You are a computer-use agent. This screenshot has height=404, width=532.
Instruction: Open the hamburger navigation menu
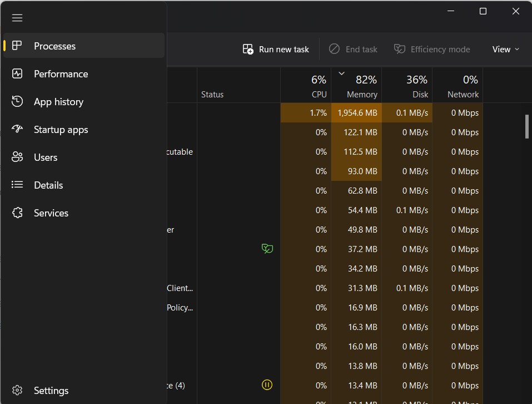[x=17, y=17]
